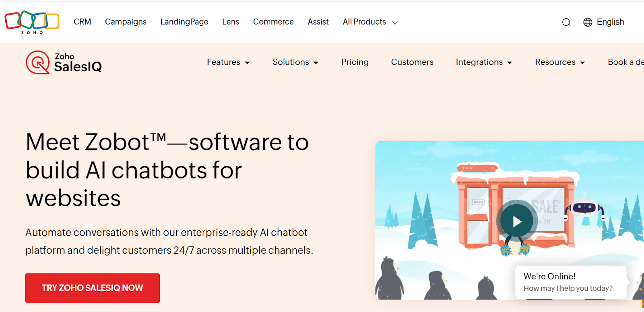
Task: Expand the Solutions menu
Action: tap(295, 62)
